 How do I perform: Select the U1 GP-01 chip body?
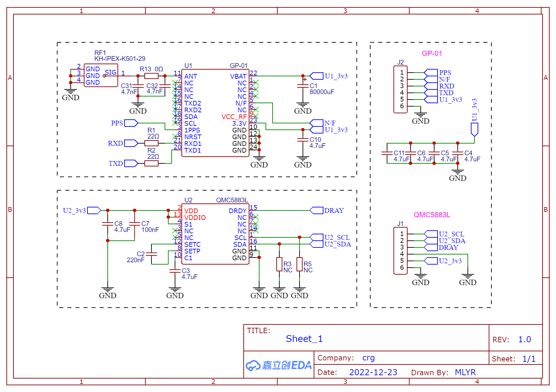pos(215,113)
